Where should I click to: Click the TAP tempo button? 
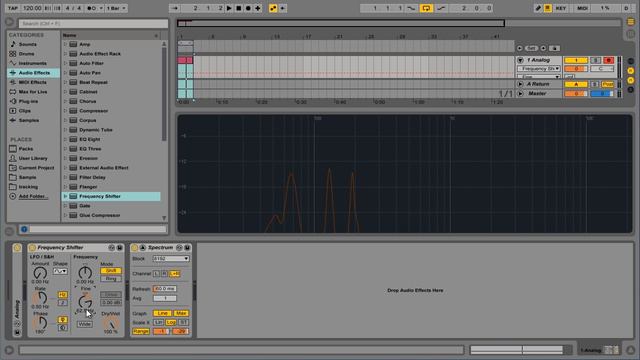point(13,8)
